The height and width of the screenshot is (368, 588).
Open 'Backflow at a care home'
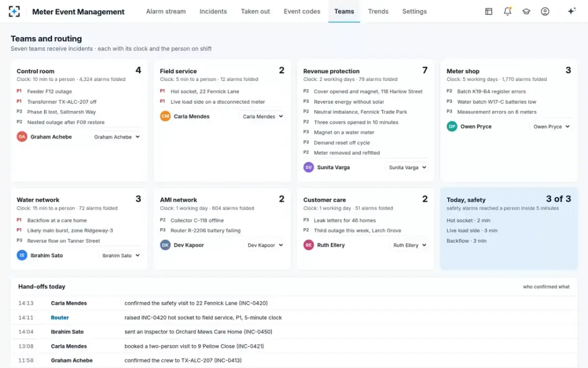click(x=57, y=220)
